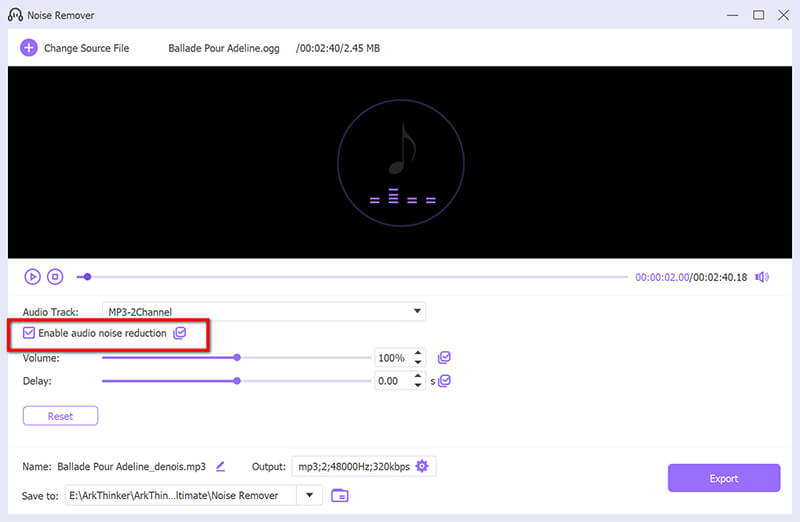This screenshot has width=800, height=522.
Task: Click the Reset button
Action: pos(60,416)
